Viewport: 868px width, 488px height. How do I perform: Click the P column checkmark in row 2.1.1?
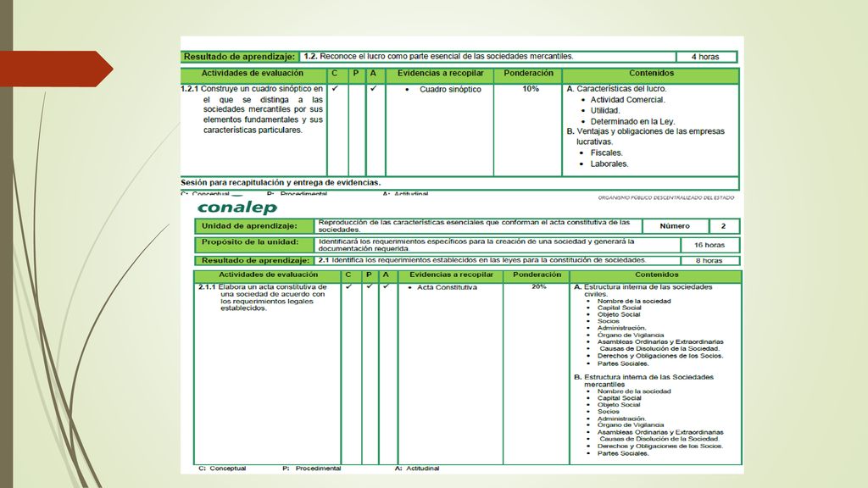click(x=370, y=286)
